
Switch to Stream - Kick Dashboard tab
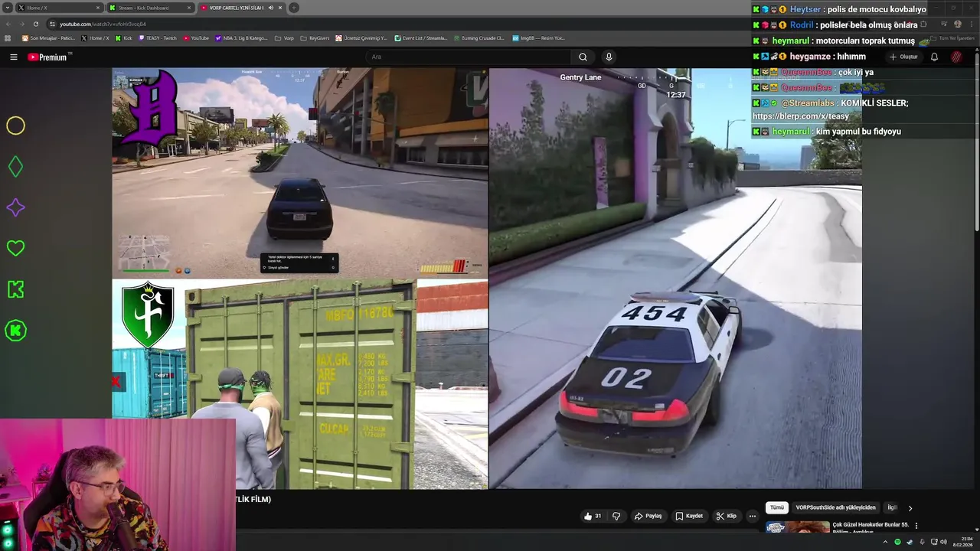click(x=150, y=8)
